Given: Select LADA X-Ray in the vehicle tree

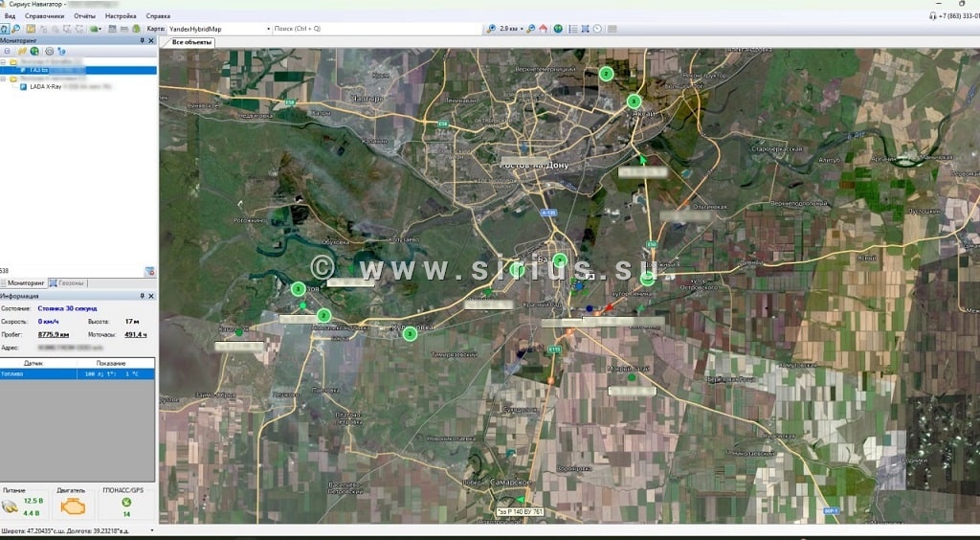Looking at the screenshot, I should (x=48, y=86).
